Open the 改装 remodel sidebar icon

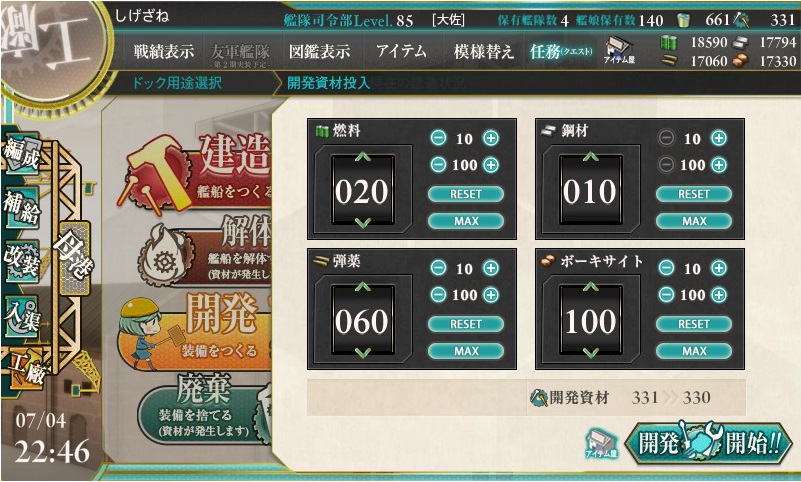coord(21,261)
